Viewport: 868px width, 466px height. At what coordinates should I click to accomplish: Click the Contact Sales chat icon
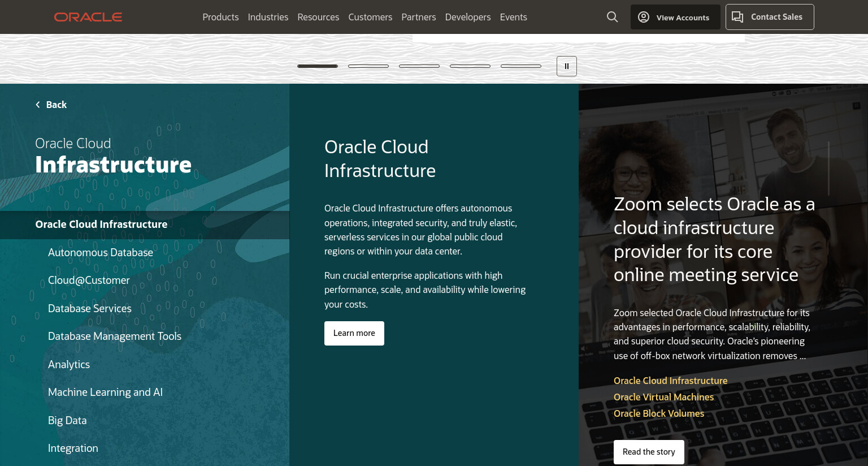pos(737,17)
